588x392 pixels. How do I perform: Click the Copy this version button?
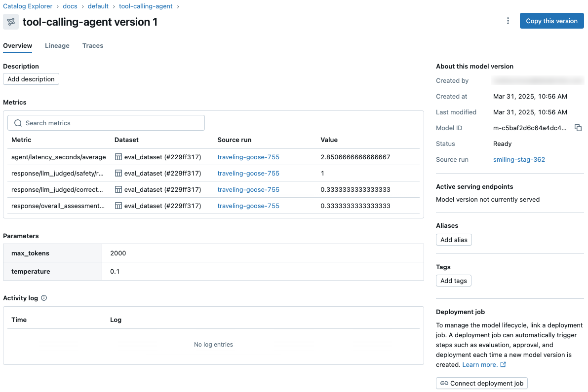click(x=551, y=21)
